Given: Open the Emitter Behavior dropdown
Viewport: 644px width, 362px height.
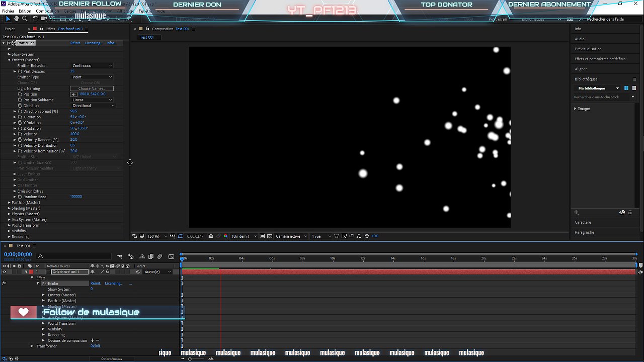Looking at the screenshot, I should [x=92, y=66].
